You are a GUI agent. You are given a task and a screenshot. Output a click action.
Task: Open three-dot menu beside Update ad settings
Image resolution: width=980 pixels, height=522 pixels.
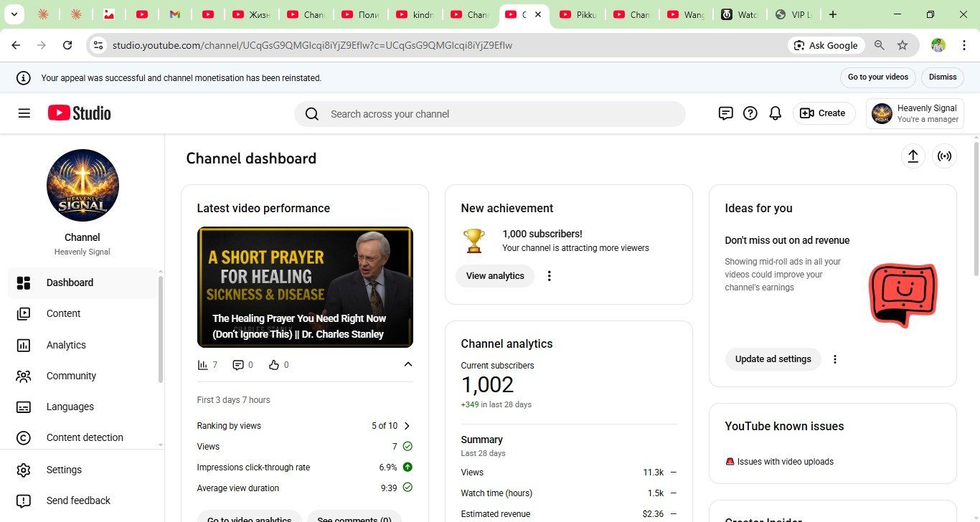click(x=835, y=359)
